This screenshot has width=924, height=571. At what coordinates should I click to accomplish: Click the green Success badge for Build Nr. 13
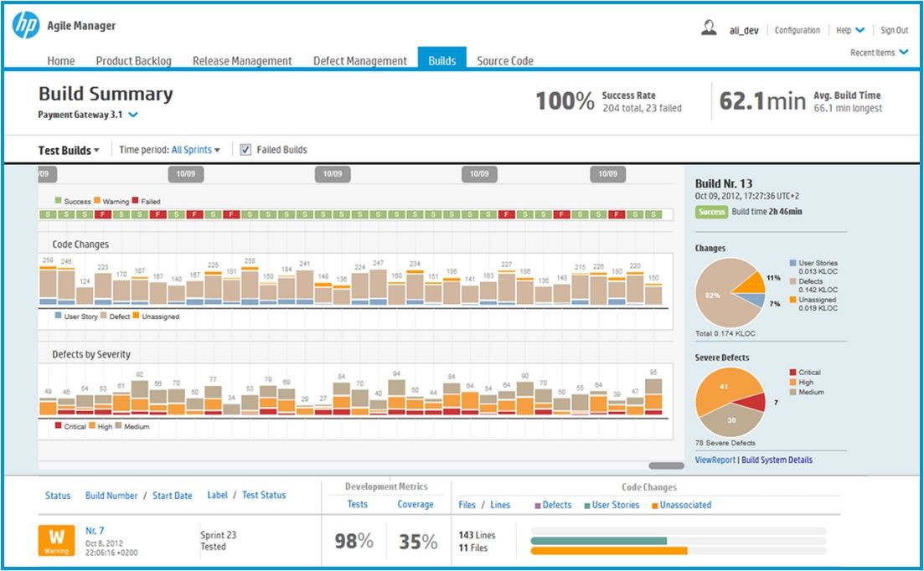711,212
